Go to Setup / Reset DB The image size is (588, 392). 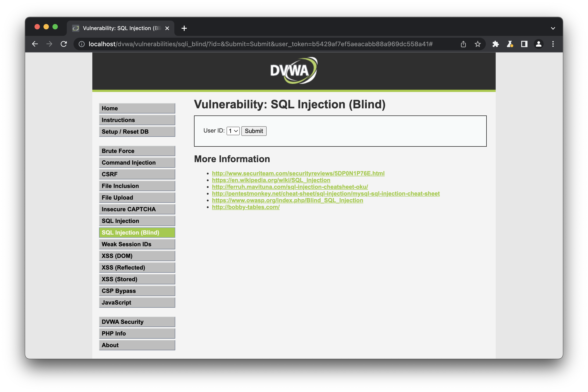(137, 131)
